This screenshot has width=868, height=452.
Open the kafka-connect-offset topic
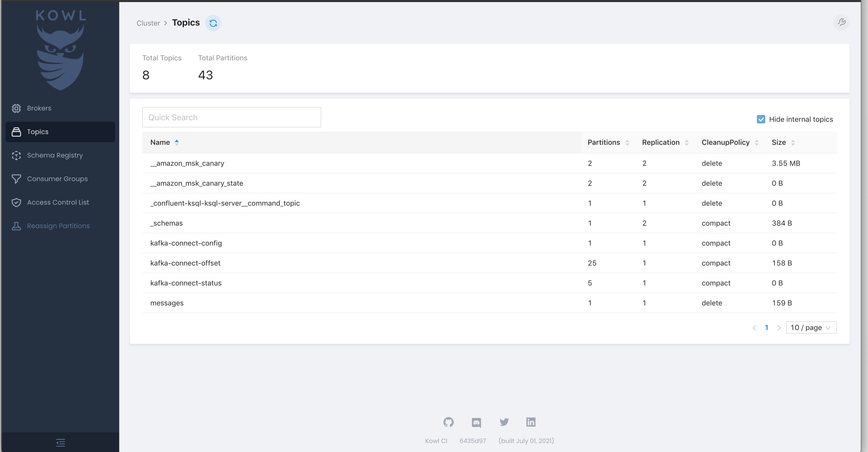click(185, 263)
